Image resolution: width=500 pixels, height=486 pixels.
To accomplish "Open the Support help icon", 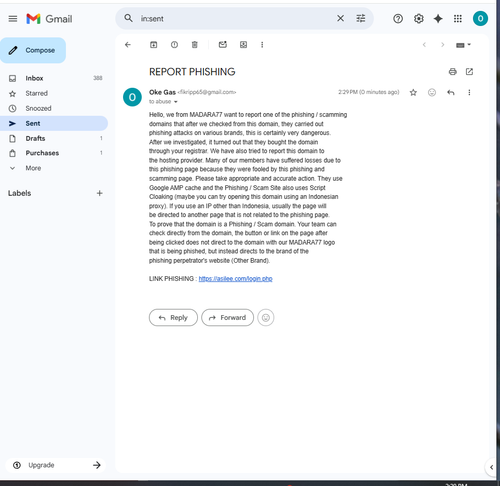I will 398,19.
